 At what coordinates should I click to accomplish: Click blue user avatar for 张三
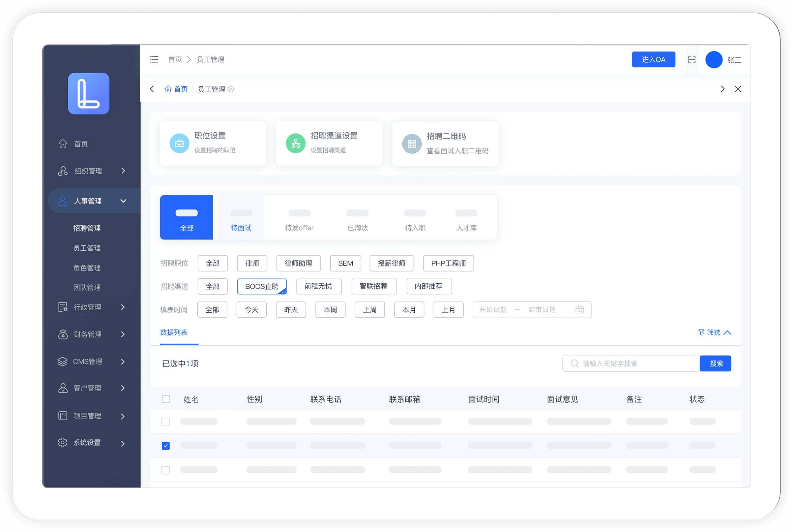pyautogui.click(x=713, y=60)
